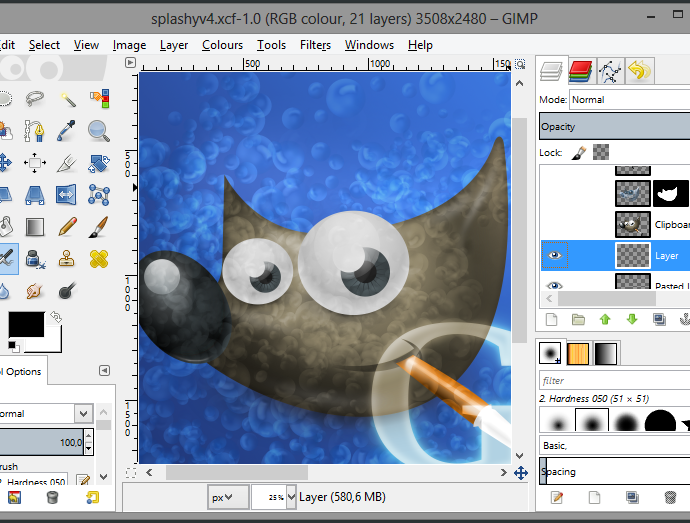
Task: Hide the selected 'Layer' layer via eye
Action: coord(554,255)
